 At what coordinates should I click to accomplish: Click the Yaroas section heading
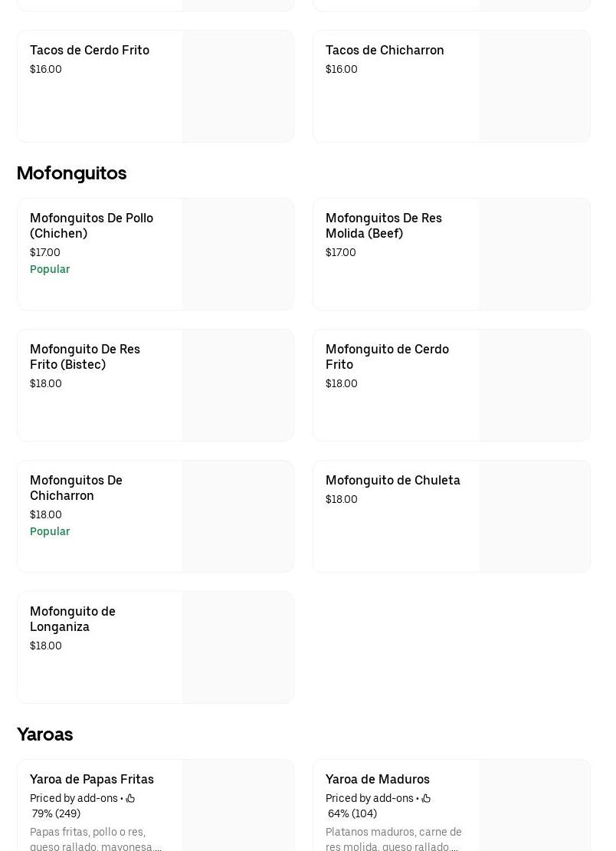click(x=45, y=734)
